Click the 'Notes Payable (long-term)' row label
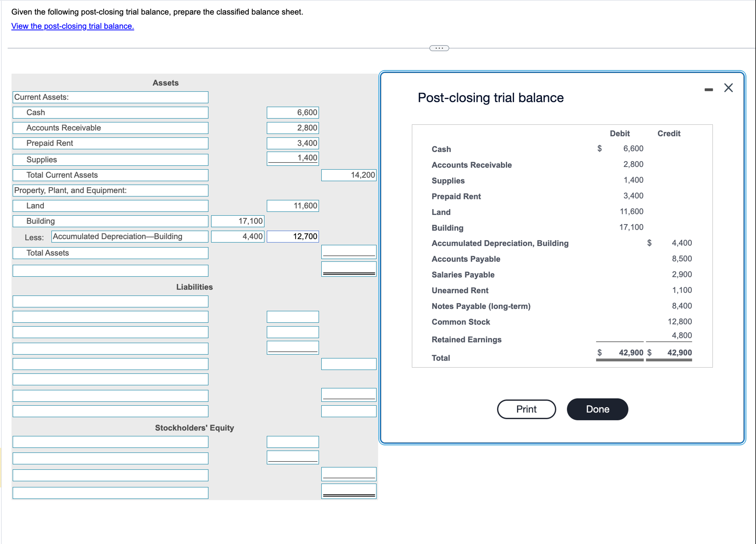 (x=481, y=306)
